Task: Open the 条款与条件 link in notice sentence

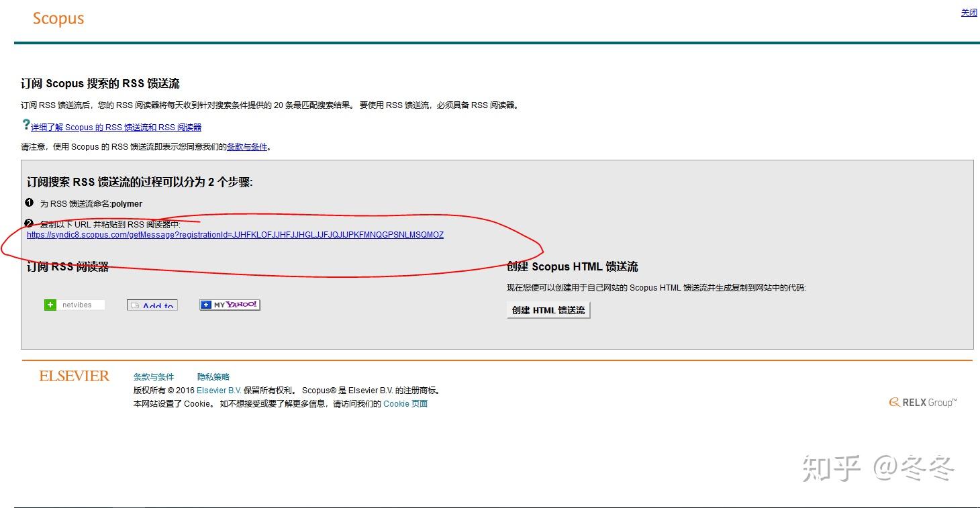Action: tap(247, 146)
